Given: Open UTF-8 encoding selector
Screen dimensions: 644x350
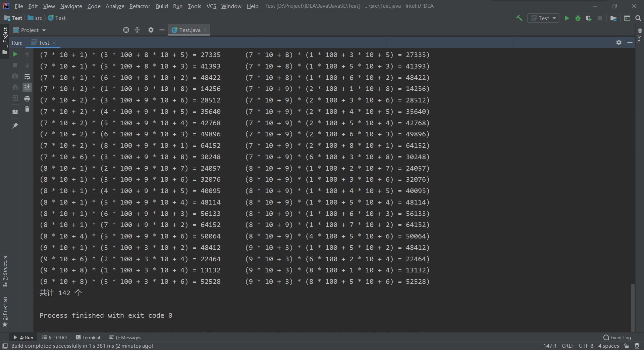Looking at the screenshot, I should click(x=586, y=346).
